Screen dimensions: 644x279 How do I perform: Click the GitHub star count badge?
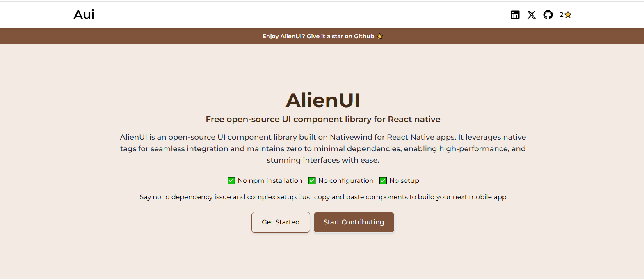566,15
